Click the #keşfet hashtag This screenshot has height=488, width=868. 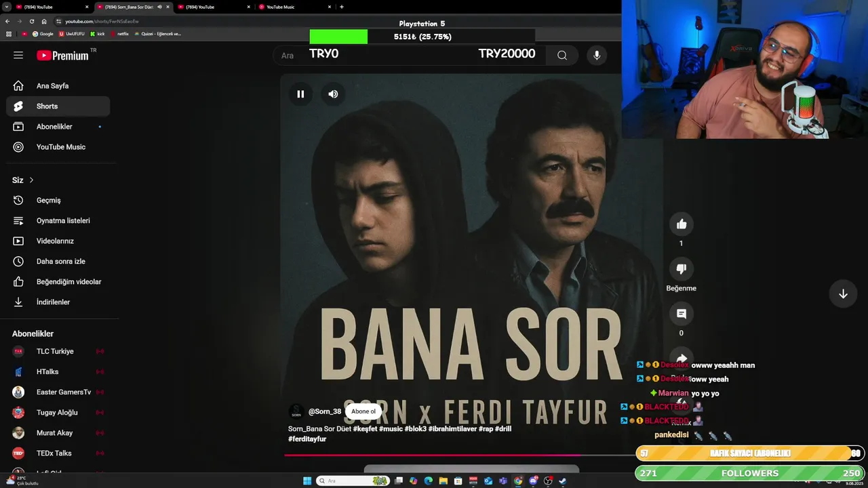(365, 429)
